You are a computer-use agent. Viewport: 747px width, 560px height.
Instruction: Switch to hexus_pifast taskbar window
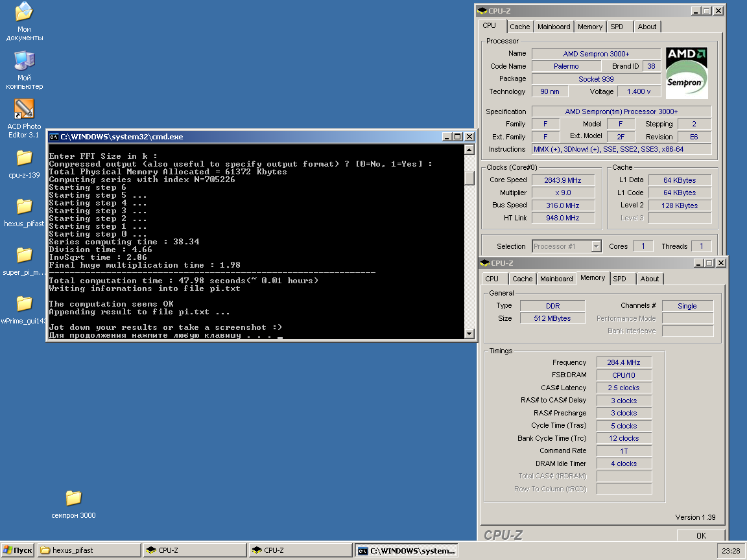(x=89, y=550)
